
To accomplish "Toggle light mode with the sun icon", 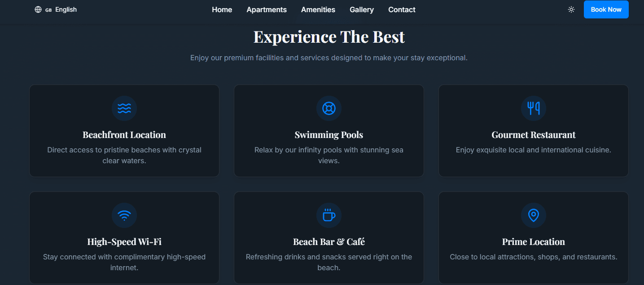I will [x=571, y=9].
